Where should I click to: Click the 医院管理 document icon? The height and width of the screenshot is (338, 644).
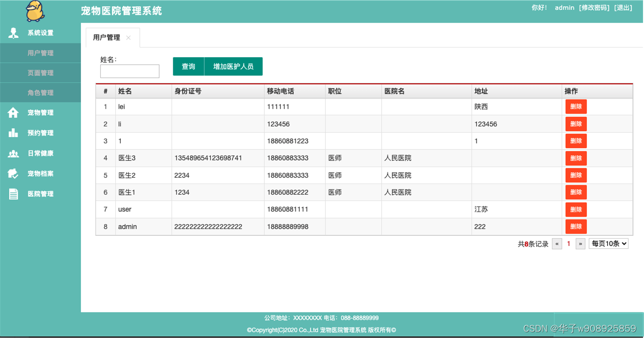tap(13, 194)
